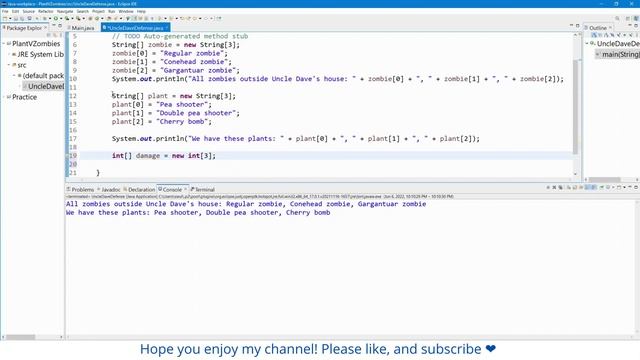Click the Search magnifier icon at top right
640x360 pixels.
pos(617,18)
